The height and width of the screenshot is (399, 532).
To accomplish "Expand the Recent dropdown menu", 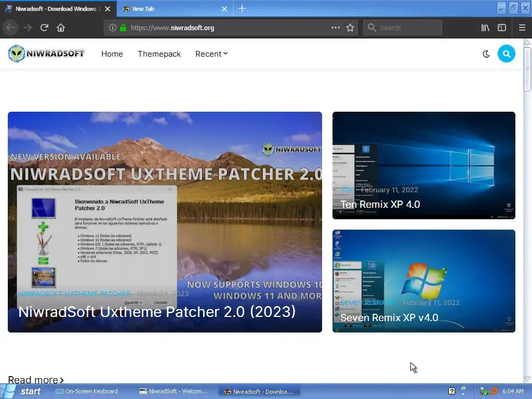I will 211,54.
